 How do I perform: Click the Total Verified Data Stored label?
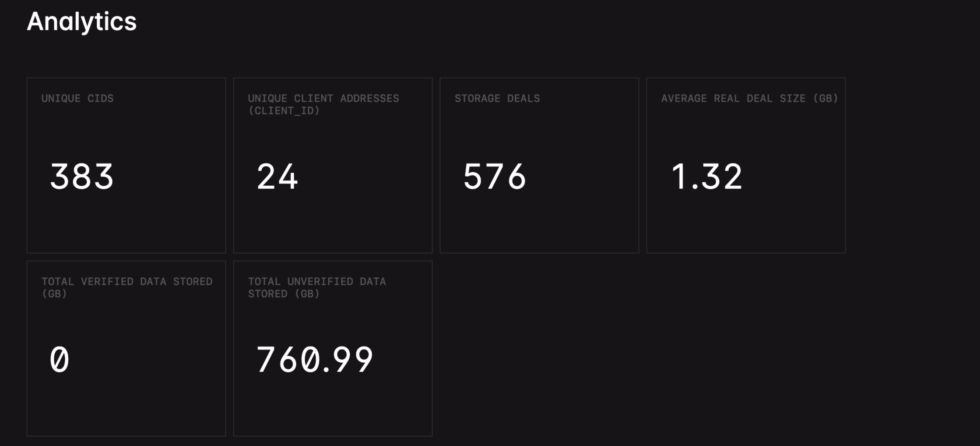click(127, 282)
